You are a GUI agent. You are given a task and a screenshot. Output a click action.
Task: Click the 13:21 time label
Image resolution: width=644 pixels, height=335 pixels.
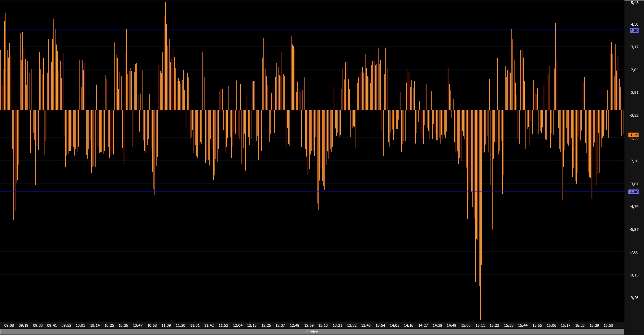(337, 325)
